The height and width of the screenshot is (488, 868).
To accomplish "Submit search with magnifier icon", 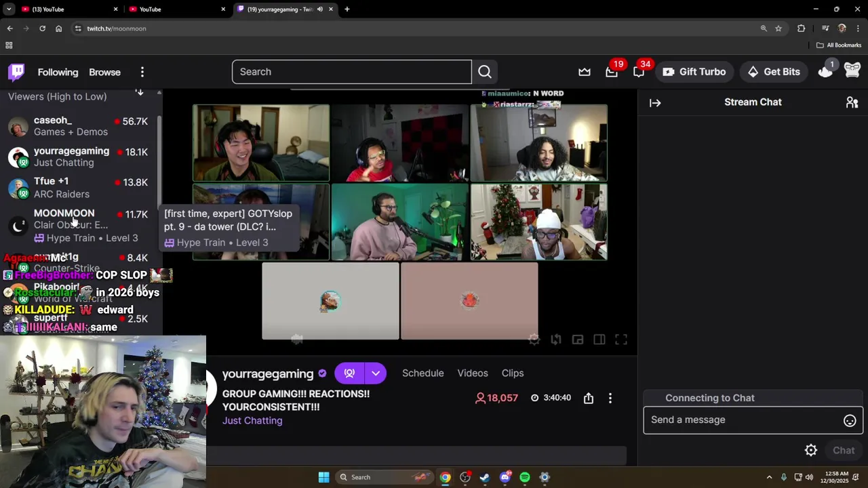I will pos(485,72).
